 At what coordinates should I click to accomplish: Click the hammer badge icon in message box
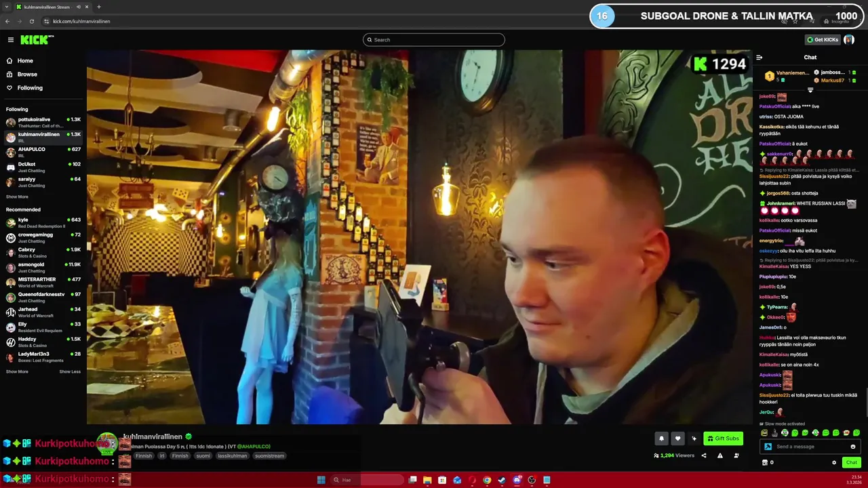(x=768, y=447)
